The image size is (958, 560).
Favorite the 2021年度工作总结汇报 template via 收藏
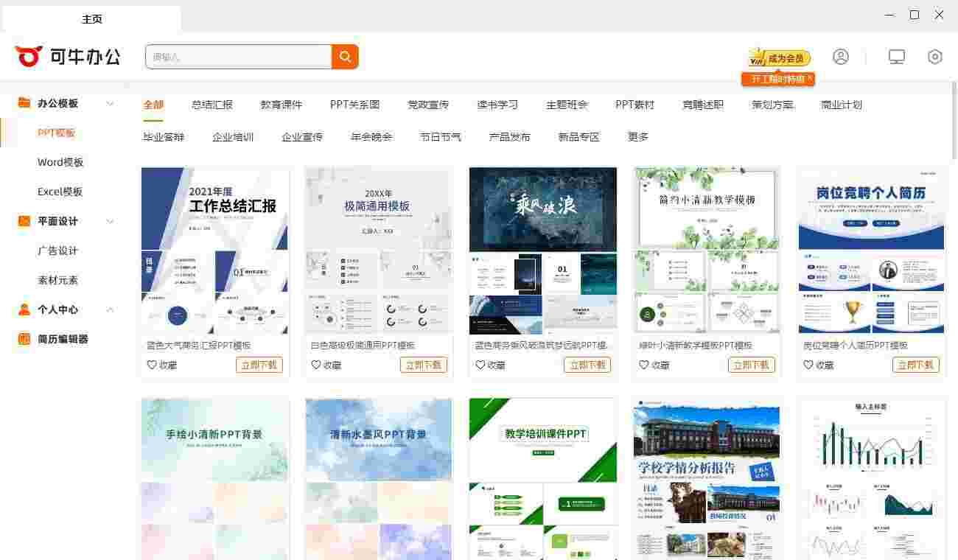161,364
